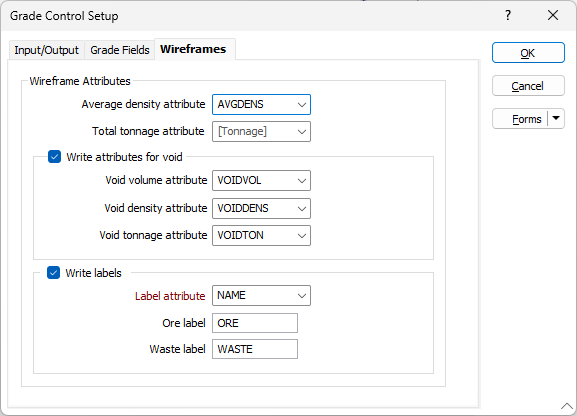Image resolution: width=577 pixels, height=416 pixels.
Task: Expand Void volume attribute combo box
Action: pyautogui.click(x=261, y=180)
